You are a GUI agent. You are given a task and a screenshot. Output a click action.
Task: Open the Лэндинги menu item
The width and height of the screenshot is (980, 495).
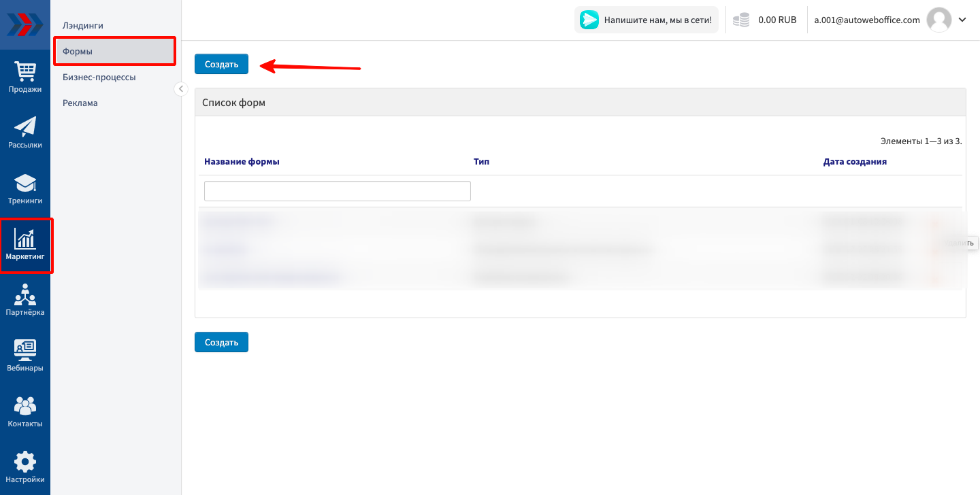pos(83,25)
